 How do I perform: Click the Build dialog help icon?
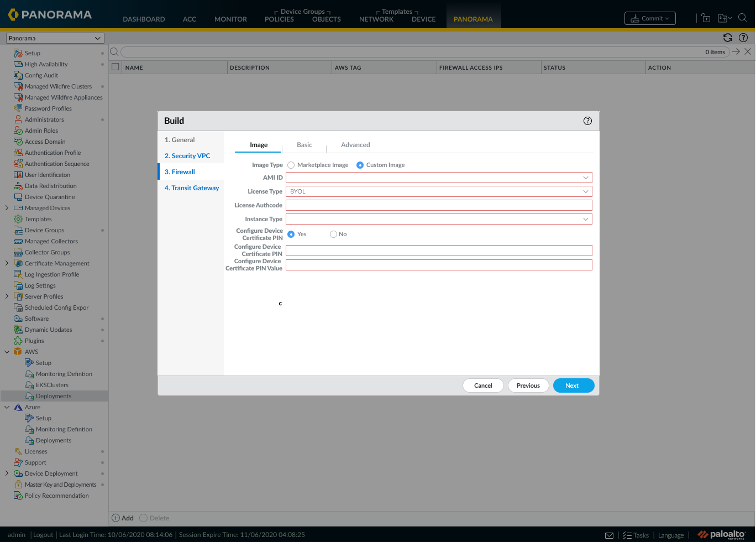[x=587, y=121]
